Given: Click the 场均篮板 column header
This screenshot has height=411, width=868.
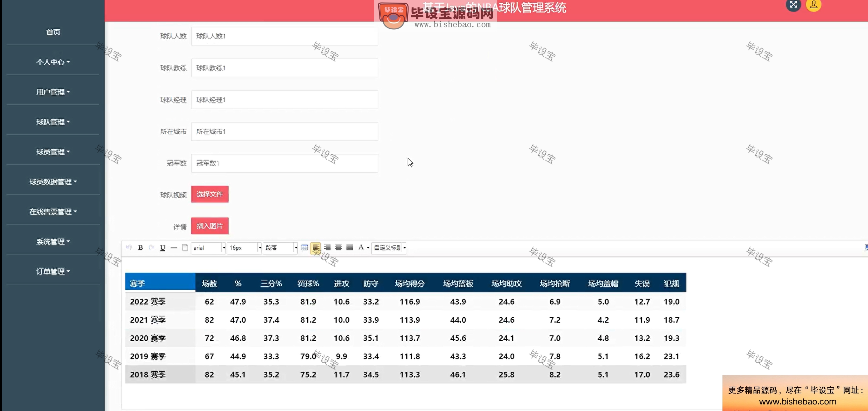Looking at the screenshot, I should pyautogui.click(x=458, y=284).
